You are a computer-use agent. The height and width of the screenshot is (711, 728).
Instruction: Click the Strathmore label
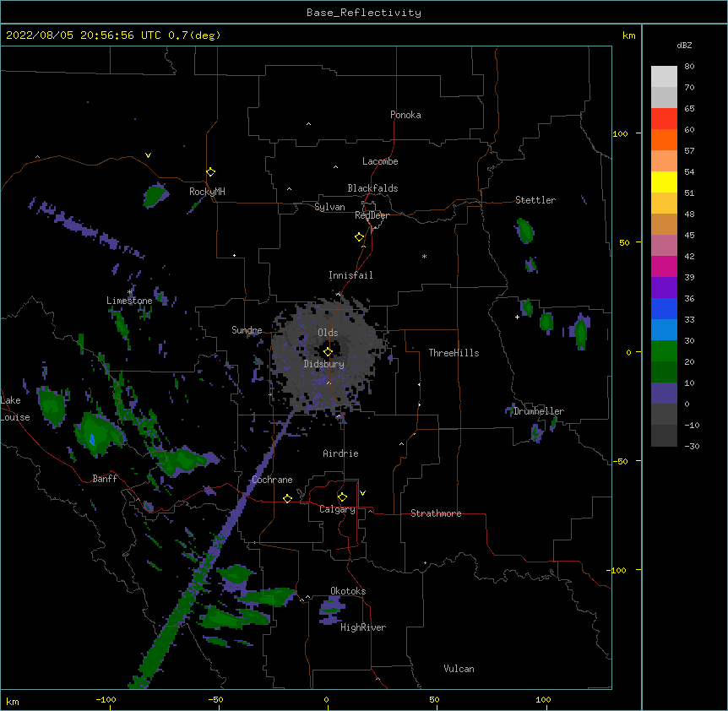pos(436,513)
